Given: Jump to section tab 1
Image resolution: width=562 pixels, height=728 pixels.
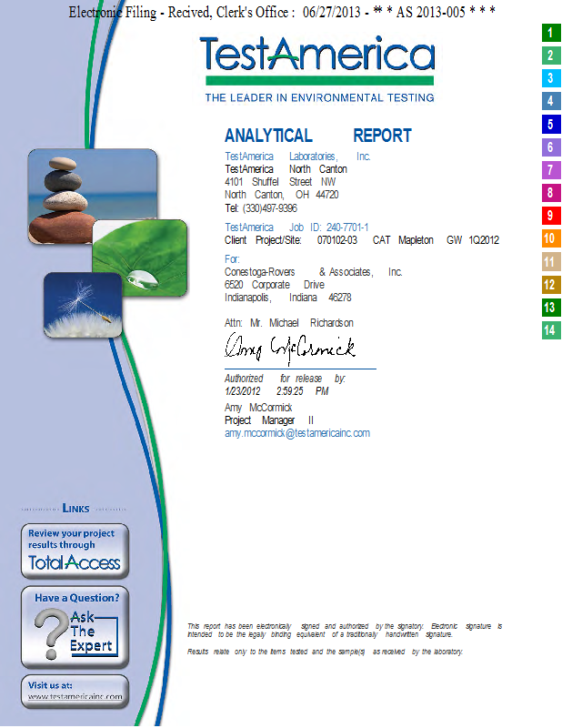Looking at the screenshot, I should (549, 33).
